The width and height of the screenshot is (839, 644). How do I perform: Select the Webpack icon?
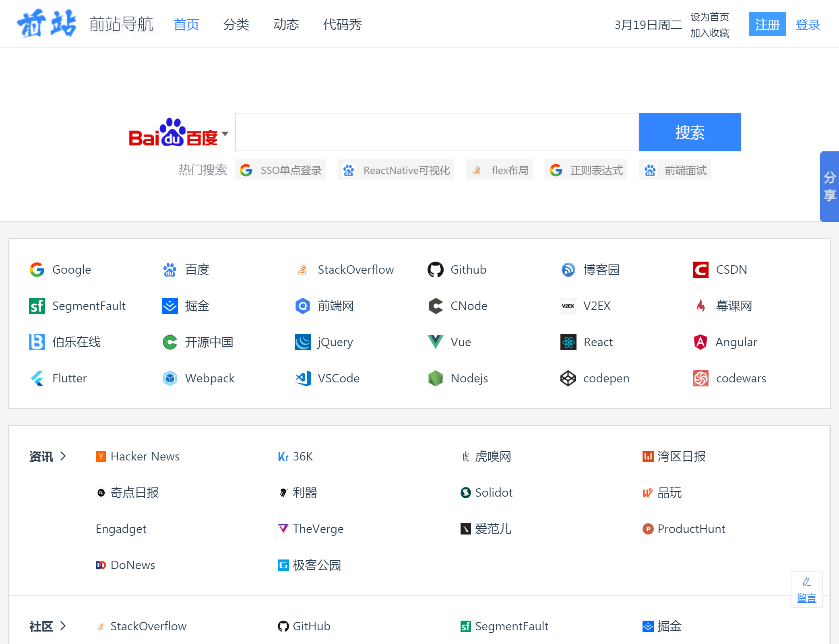tap(169, 378)
